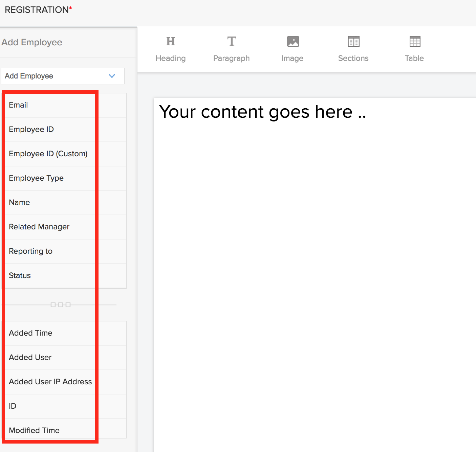This screenshot has width=476, height=452.
Task: Click the blue dropdown chevron arrow
Action: [112, 76]
